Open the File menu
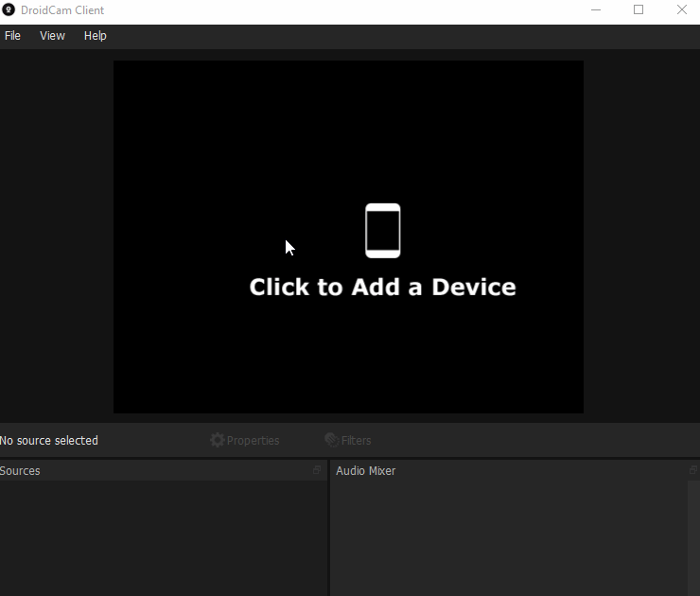700x596 pixels. tap(12, 36)
